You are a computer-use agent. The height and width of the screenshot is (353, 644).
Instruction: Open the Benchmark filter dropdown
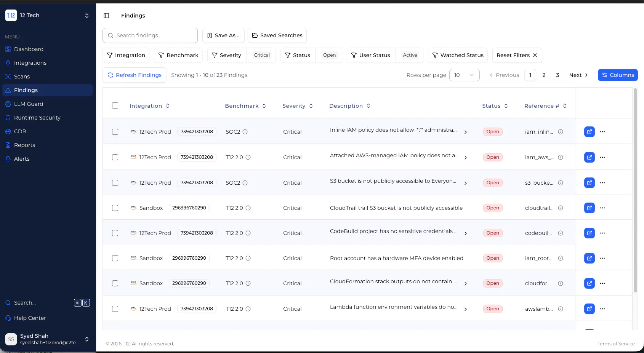tap(178, 55)
